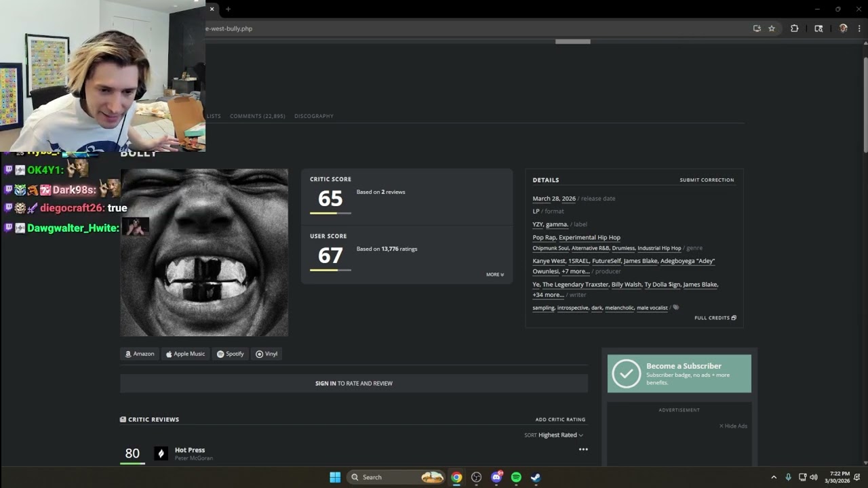
Task: Open the Windows Start menu
Action: coord(335,477)
